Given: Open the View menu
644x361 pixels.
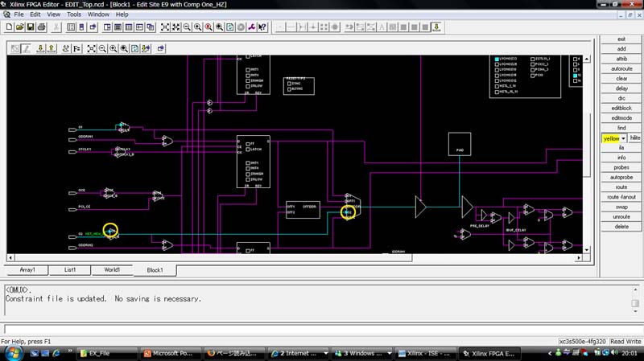Looking at the screenshot, I should click(x=53, y=14).
